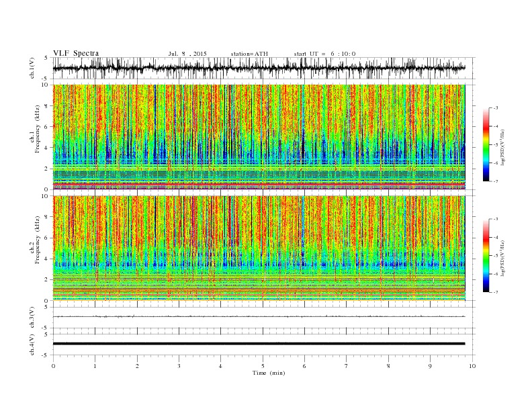
Task: Click the thick black ch.4 voltage trace
Action: pyautogui.click(x=259, y=344)
